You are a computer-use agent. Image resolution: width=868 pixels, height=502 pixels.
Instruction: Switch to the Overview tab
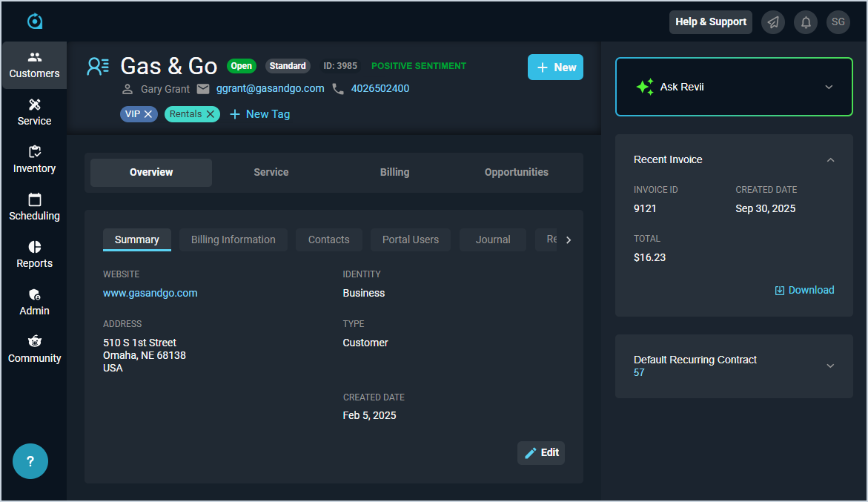[x=151, y=172]
